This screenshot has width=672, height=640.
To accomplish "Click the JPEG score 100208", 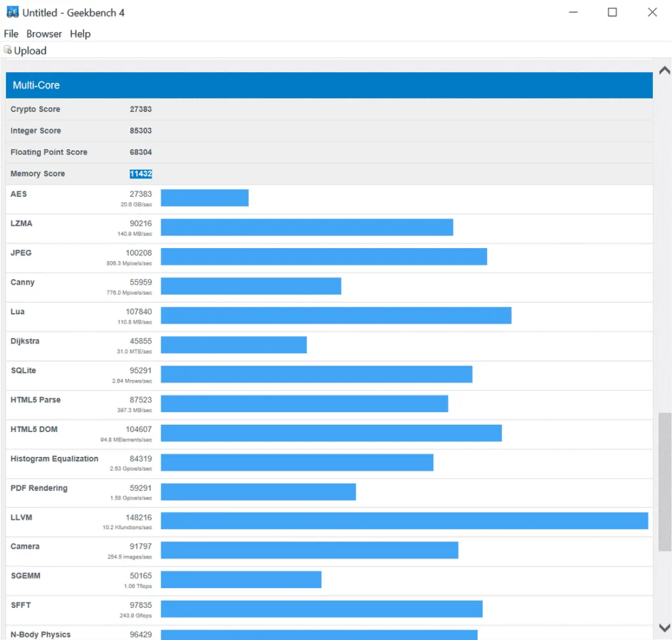I will click(x=138, y=253).
